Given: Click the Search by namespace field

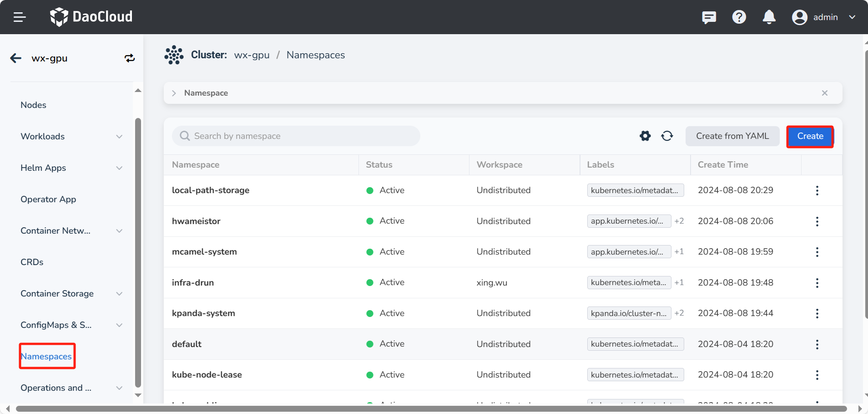Looking at the screenshot, I should click(296, 136).
